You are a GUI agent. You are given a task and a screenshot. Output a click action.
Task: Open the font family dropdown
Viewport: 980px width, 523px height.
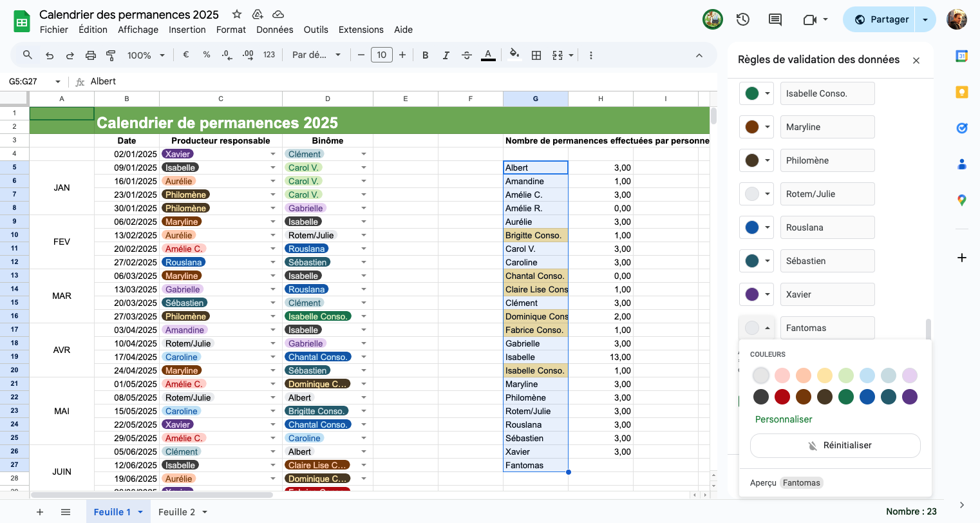pyautogui.click(x=316, y=55)
